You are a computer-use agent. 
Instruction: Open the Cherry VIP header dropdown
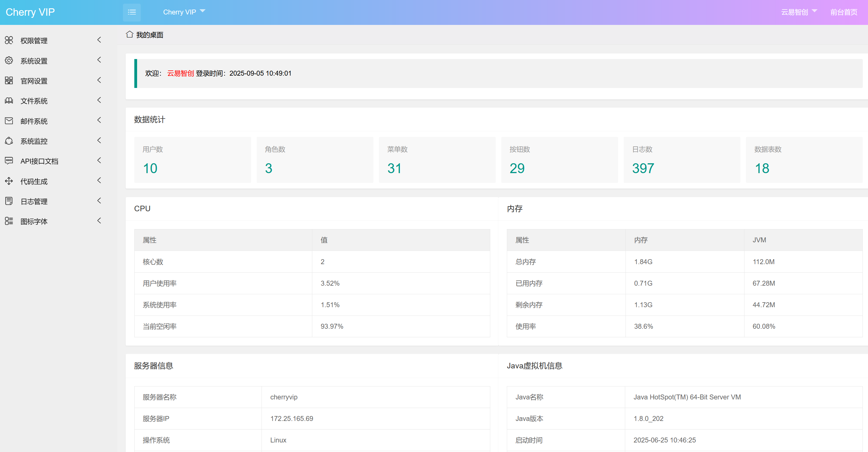183,12
